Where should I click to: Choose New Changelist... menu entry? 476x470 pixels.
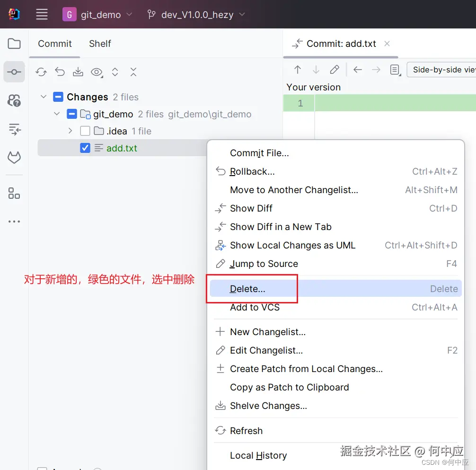click(x=335, y=332)
